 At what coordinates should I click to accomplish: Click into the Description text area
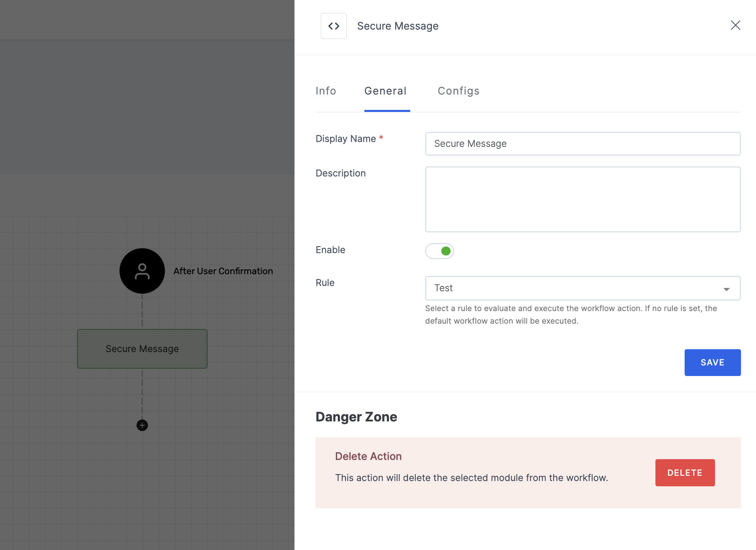[583, 199]
